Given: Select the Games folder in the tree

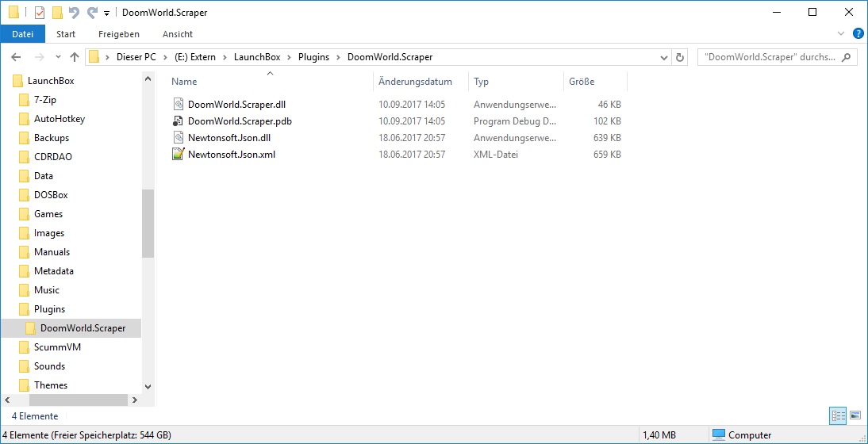Looking at the screenshot, I should pyautogui.click(x=48, y=213).
